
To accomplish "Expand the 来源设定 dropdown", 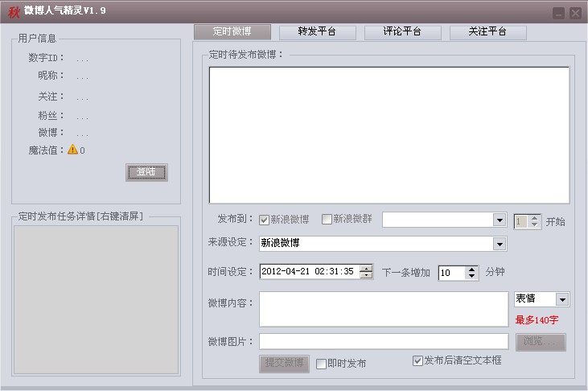I will click(500, 243).
